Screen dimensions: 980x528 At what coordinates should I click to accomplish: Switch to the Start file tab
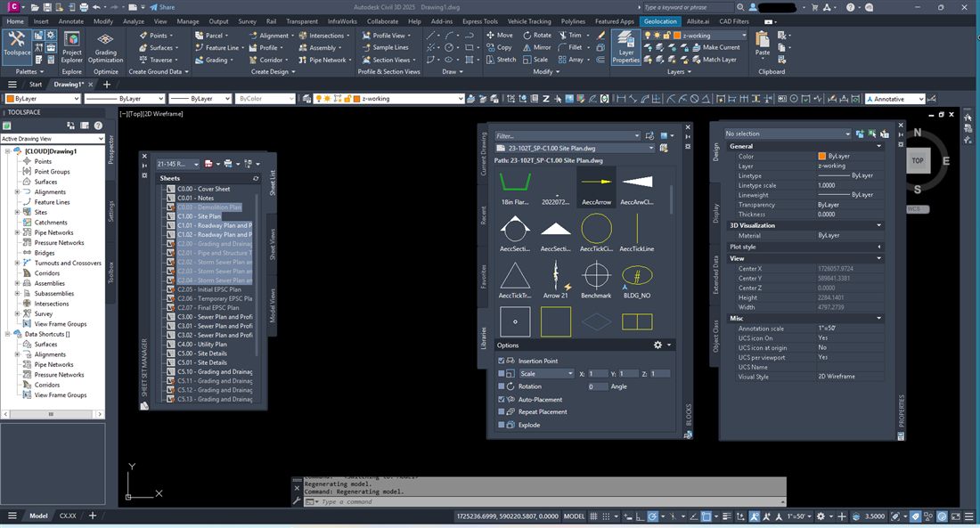click(36, 85)
